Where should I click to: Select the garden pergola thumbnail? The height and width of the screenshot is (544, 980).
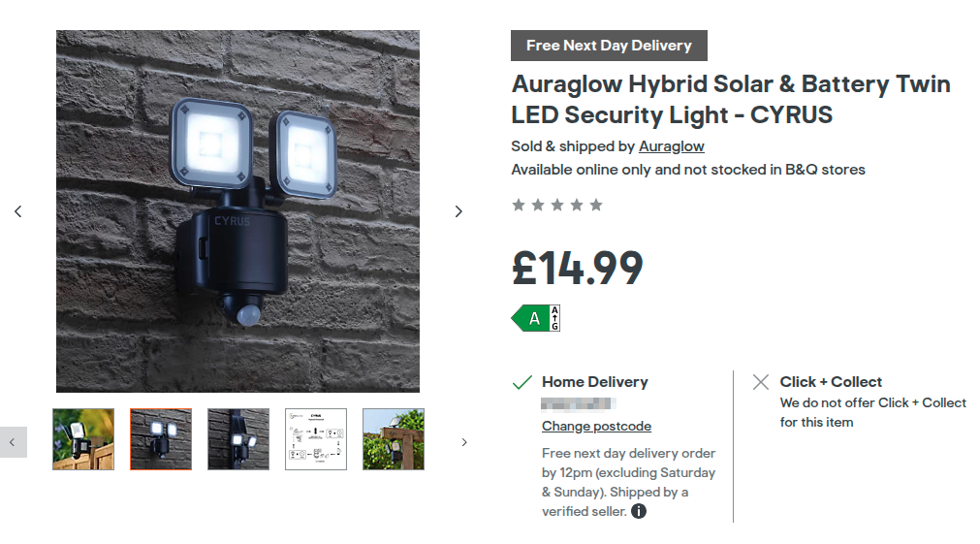point(394,439)
